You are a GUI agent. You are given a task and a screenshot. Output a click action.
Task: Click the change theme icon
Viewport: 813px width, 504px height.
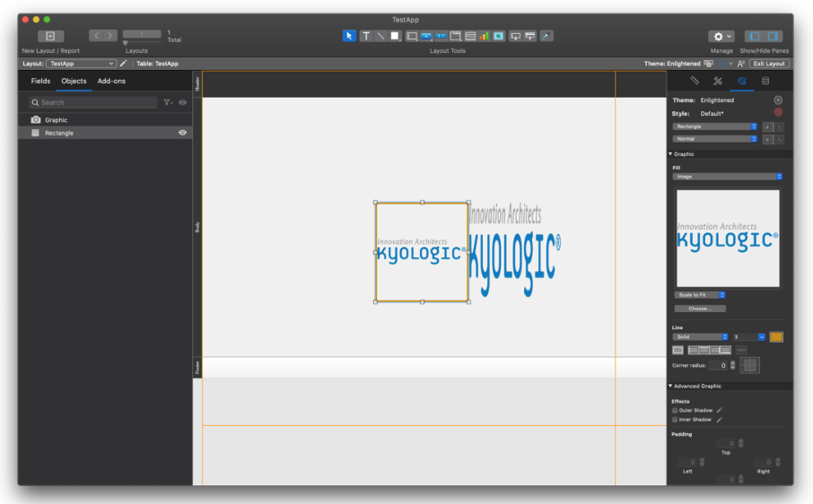tap(708, 63)
